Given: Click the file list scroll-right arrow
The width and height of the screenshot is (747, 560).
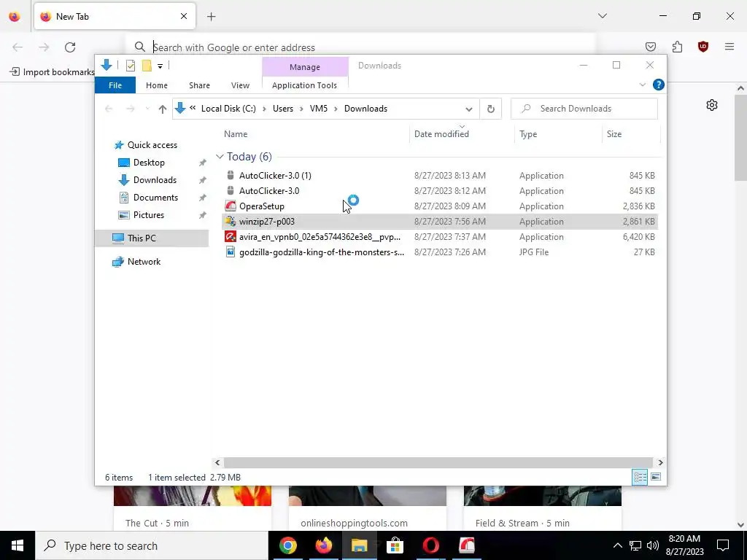Looking at the screenshot, I should coord(660,462).
